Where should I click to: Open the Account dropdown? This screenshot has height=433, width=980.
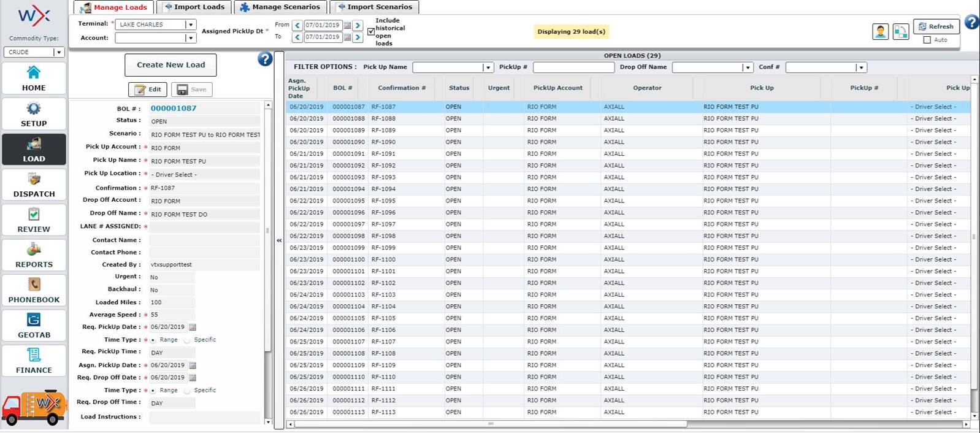point(190,38)
